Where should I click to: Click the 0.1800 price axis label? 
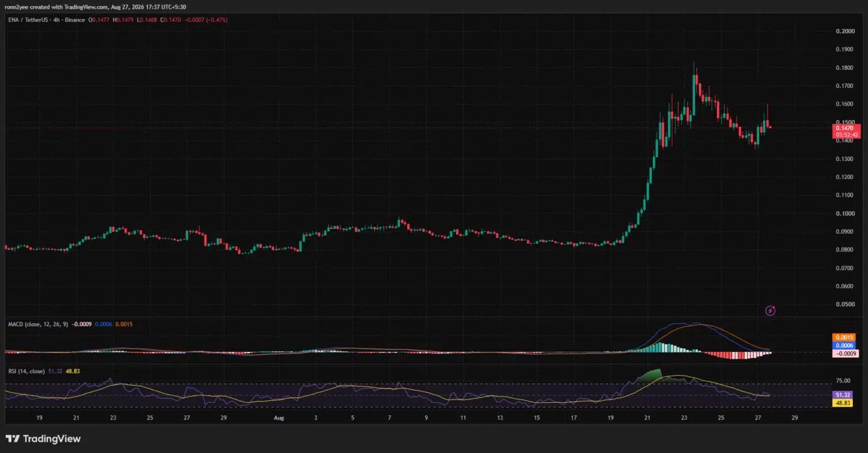pyautogui.click(x=845, y=68)
